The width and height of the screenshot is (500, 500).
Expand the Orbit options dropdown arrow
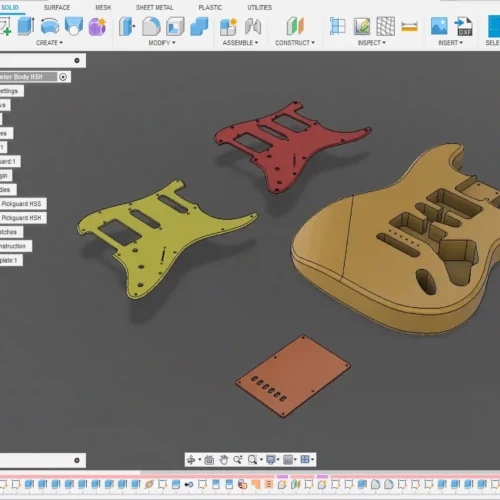coord(200,460)
